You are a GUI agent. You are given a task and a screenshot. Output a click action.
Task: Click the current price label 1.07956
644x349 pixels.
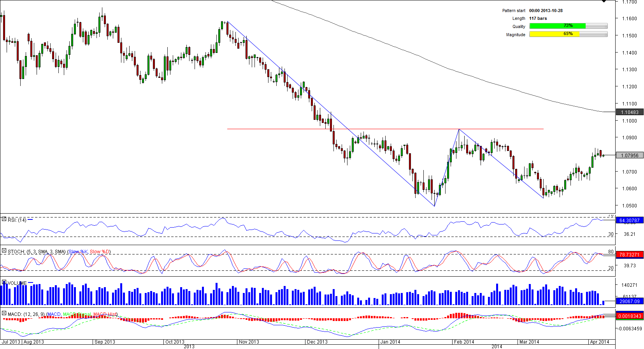click(x=630, y=155)
